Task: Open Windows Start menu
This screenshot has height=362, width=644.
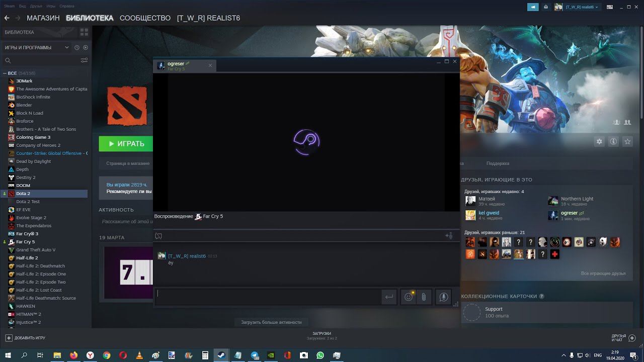Action: [8, 355]
